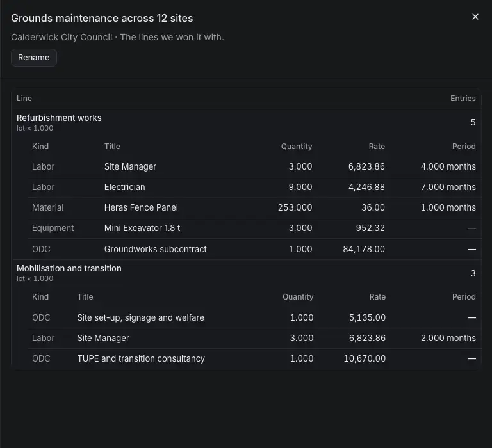Click the Material kind cell
The image size is (492, 448).
47,207
